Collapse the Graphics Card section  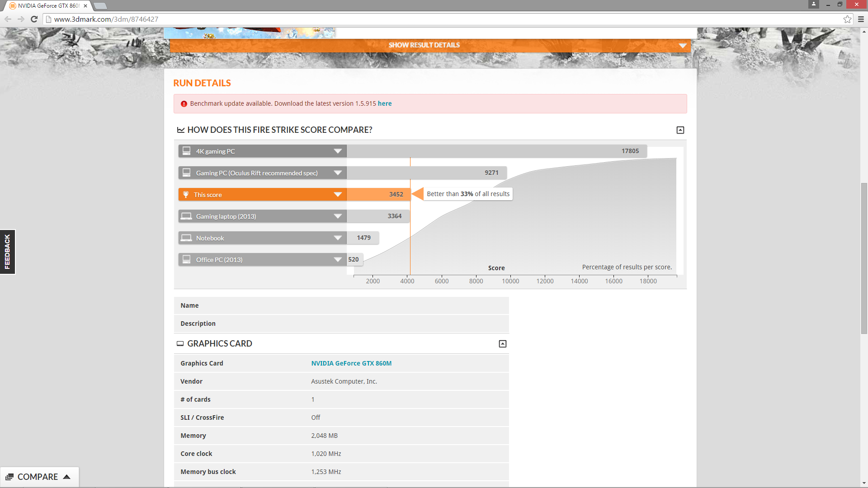[502, 344]
